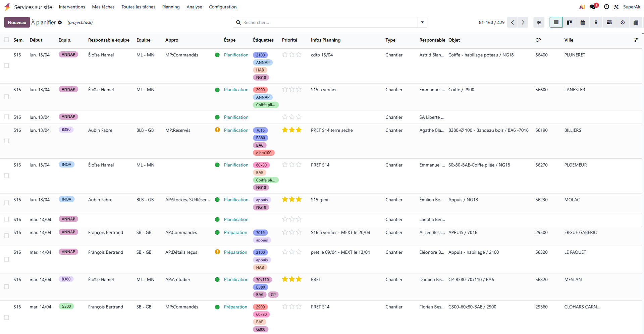This screenshot has width=644, height=334.
Task: Switch to the activity clock view
Action: point(623,22)
